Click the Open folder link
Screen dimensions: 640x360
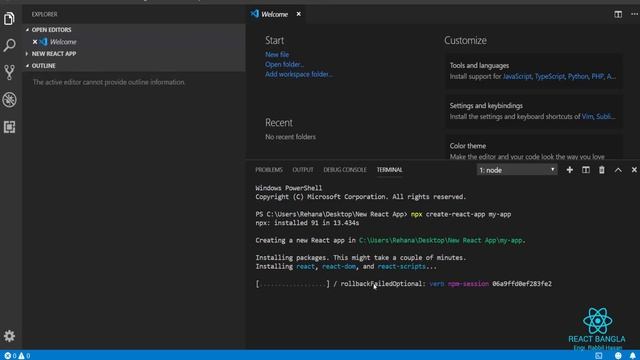click(284, 64)
